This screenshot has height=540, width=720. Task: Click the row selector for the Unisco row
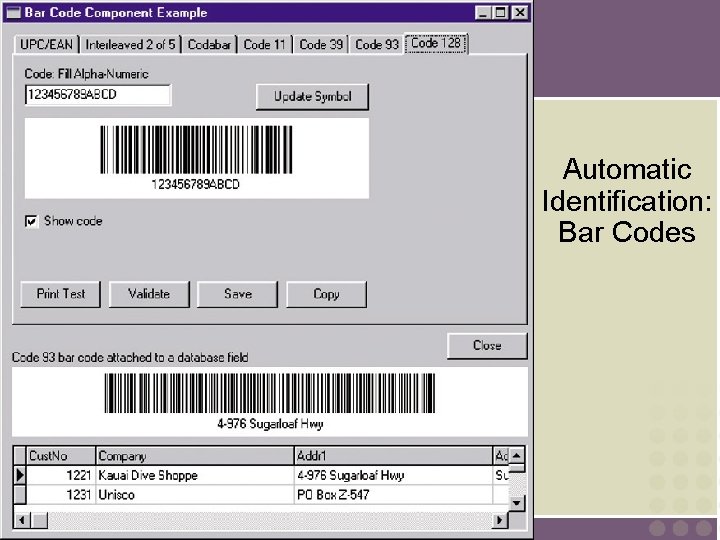(x=20, y=495)
